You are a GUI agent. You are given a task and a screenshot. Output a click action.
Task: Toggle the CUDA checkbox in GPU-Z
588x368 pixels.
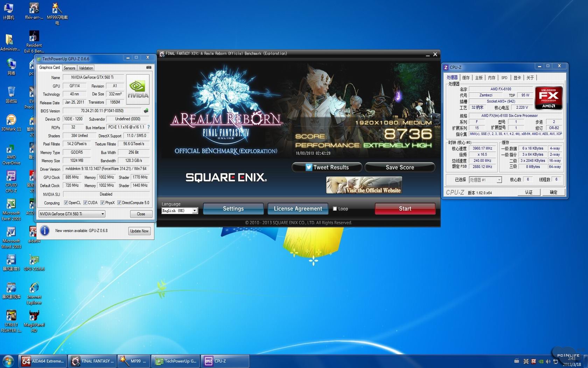click(85, 203)
